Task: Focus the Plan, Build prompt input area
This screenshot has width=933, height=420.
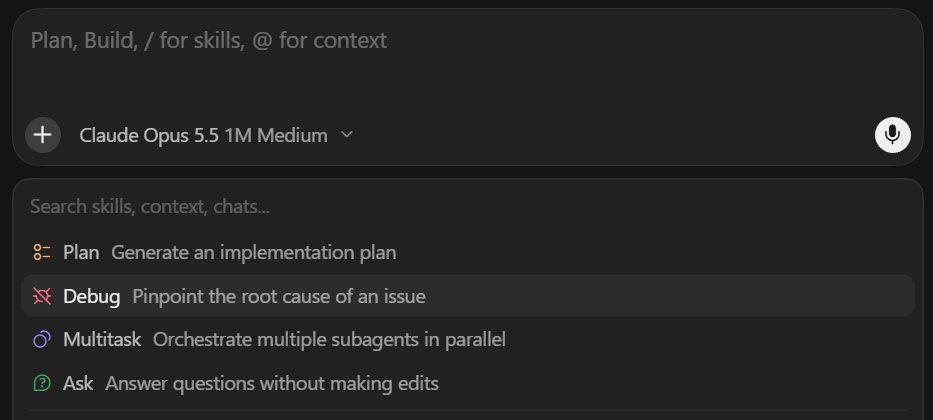Action: [468, 59]
